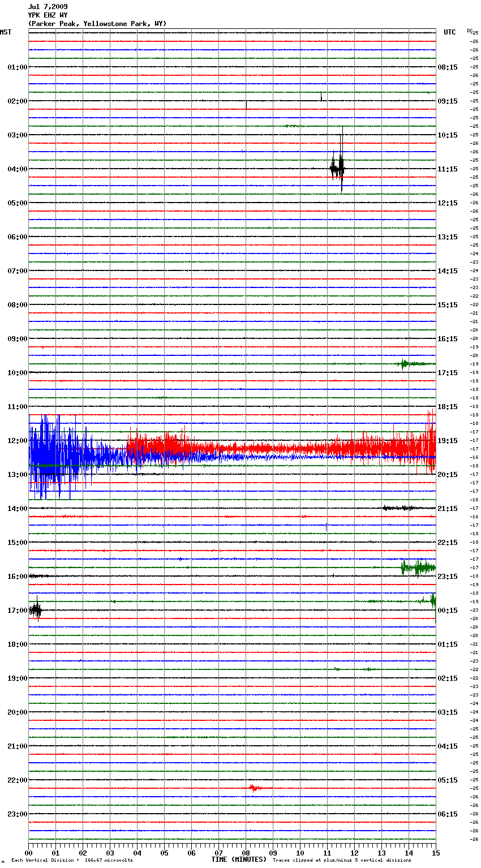Click minute tick label 10 on x-axis
Viewport: 481px width, 868px height.
300,853
